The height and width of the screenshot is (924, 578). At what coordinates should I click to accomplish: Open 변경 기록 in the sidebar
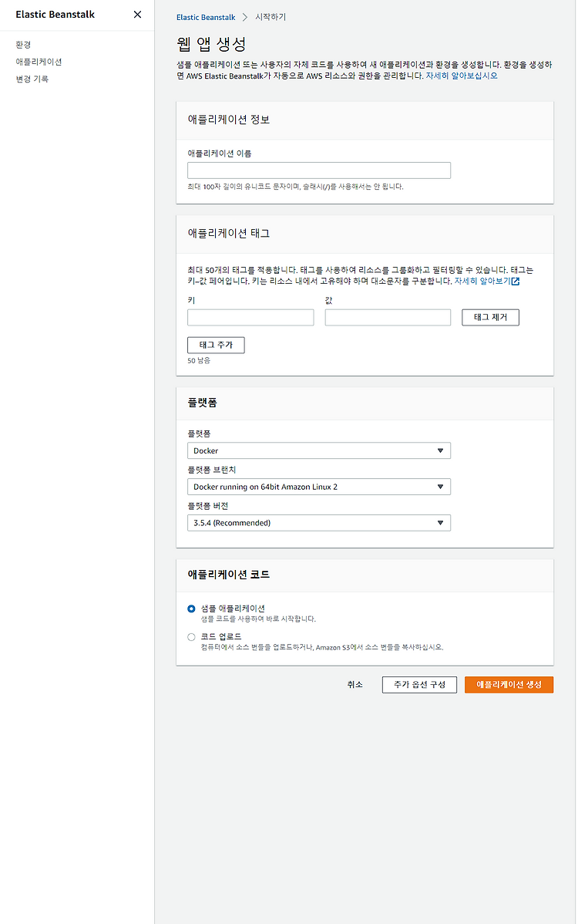[x=32, y=79]
